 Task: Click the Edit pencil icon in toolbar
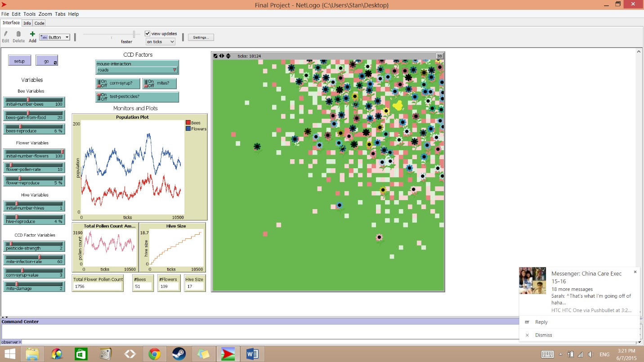coord(5,34)
